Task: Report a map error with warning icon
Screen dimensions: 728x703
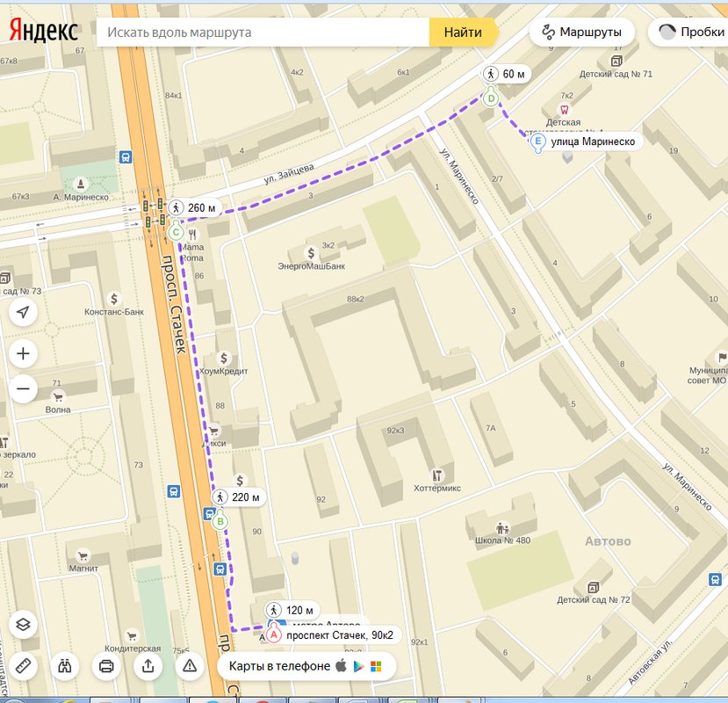Action: [190, 665]
